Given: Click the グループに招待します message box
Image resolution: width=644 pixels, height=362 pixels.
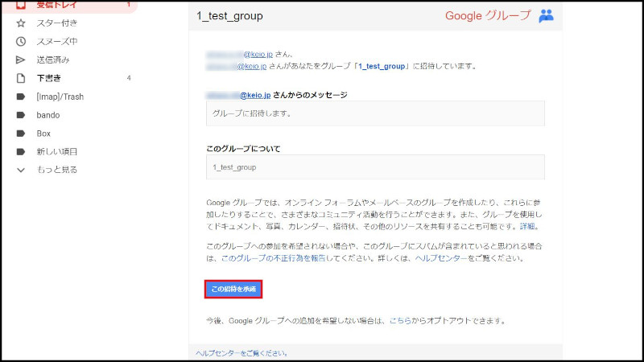Looking at the screenshot, I should coord(375,113).
